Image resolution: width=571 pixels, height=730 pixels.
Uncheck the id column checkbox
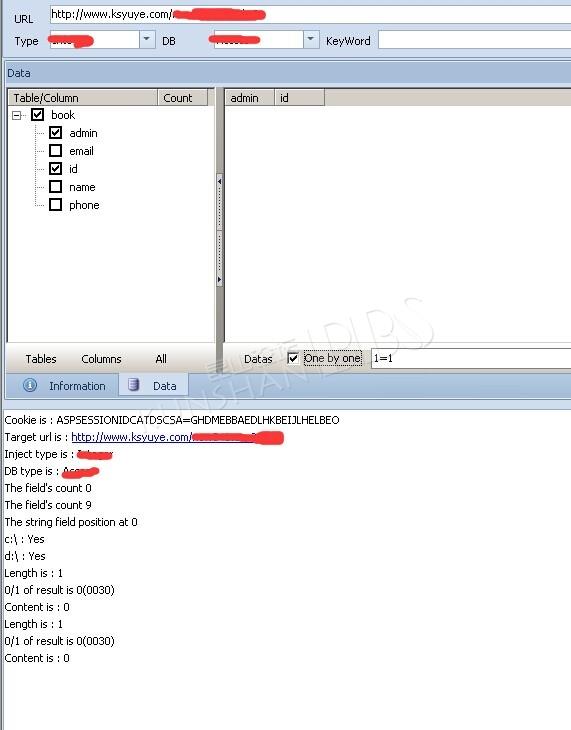coord(55,169)
